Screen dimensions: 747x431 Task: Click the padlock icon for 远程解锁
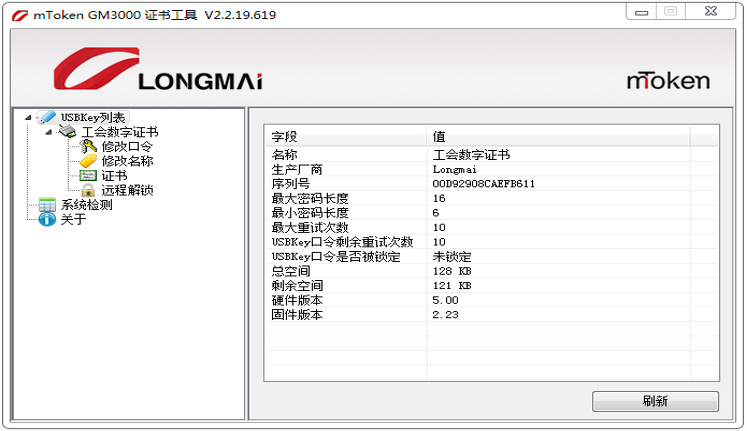coord(88,190)
